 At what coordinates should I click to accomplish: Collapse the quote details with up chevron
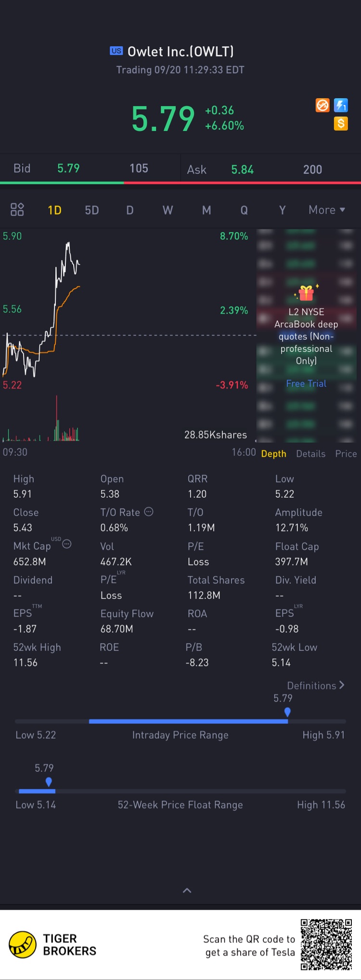click(187, 890)
